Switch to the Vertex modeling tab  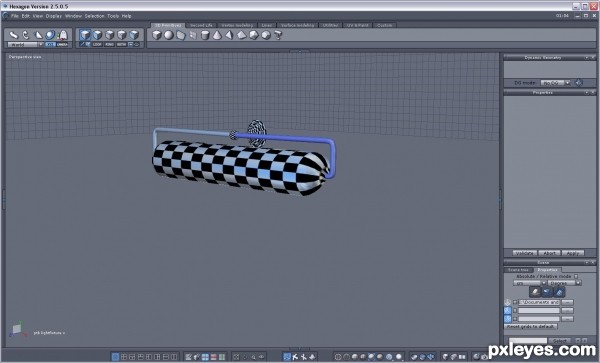pyautogui.click(x=237, y=25)
